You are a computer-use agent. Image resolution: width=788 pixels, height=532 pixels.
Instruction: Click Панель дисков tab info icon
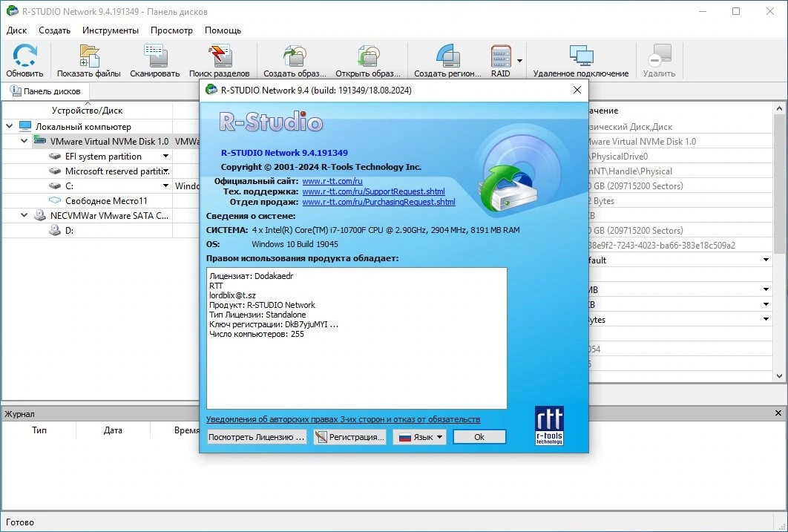click(x=16, y=91)
